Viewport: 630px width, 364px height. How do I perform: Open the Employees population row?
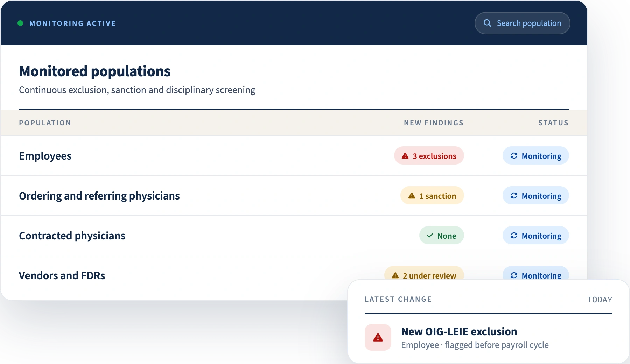point(294,156)
